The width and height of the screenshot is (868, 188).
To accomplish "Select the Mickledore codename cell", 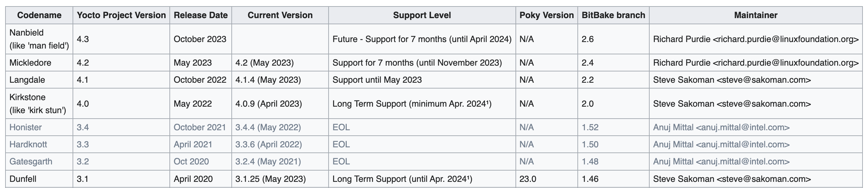I will coord(39,63).
